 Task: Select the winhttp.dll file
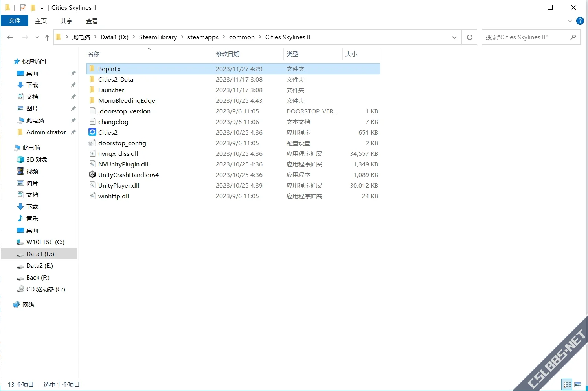114,196
